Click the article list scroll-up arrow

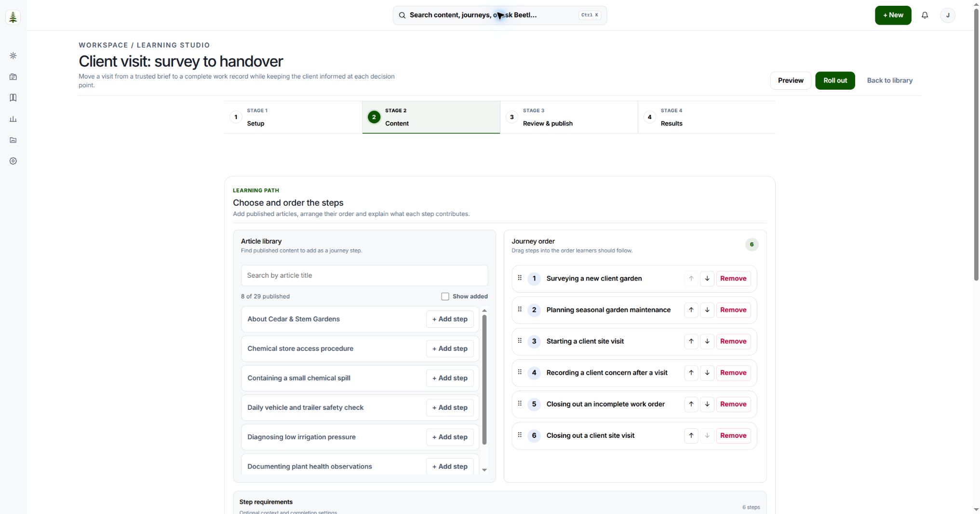(484, 311)
